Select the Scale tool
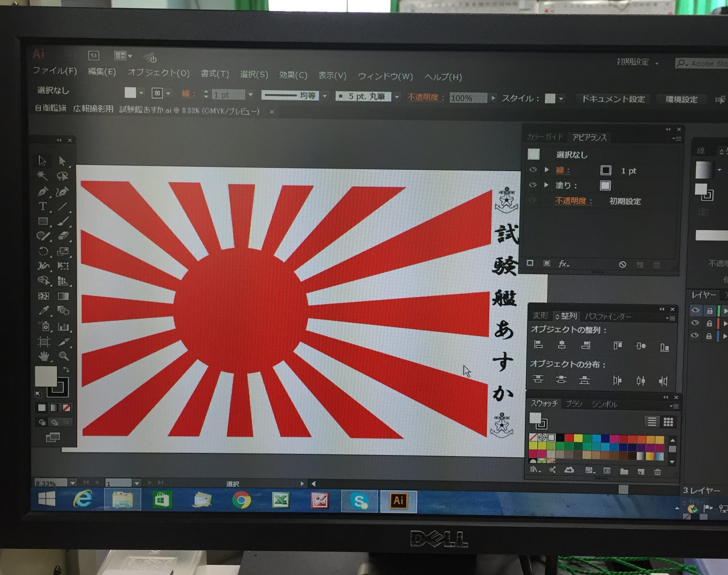728x575 pixels. pos(63,251)
